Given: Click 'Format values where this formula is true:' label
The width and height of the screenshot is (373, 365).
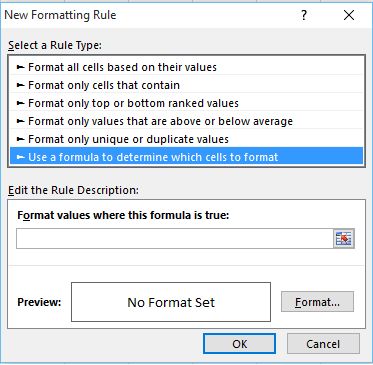Looking at the screenshot, I should [123, 215].
